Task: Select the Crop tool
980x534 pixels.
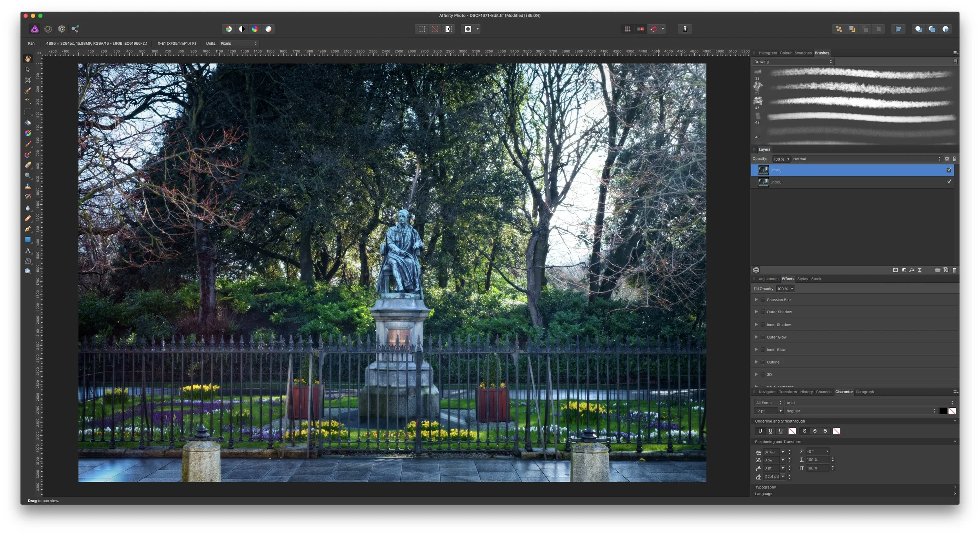Action: pos(28,80)
